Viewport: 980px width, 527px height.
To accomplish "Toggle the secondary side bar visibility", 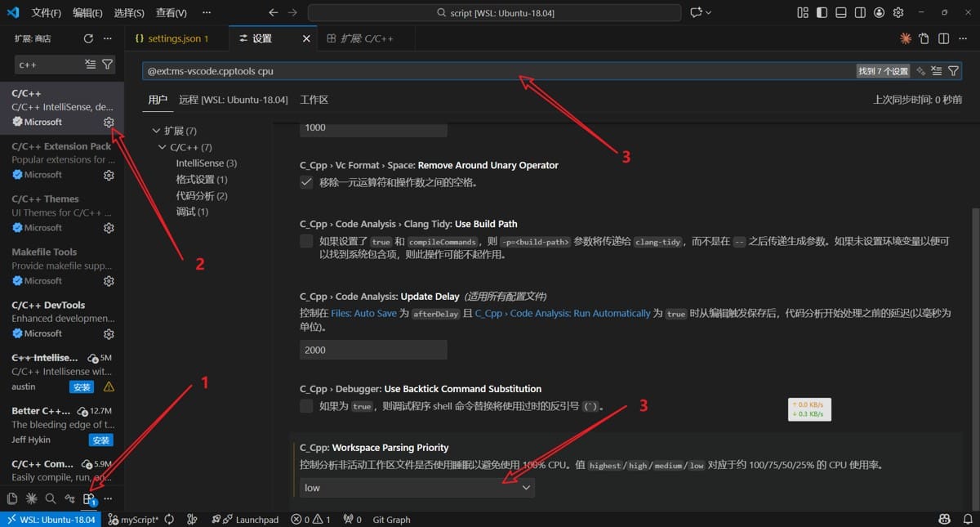I will 860,13.
